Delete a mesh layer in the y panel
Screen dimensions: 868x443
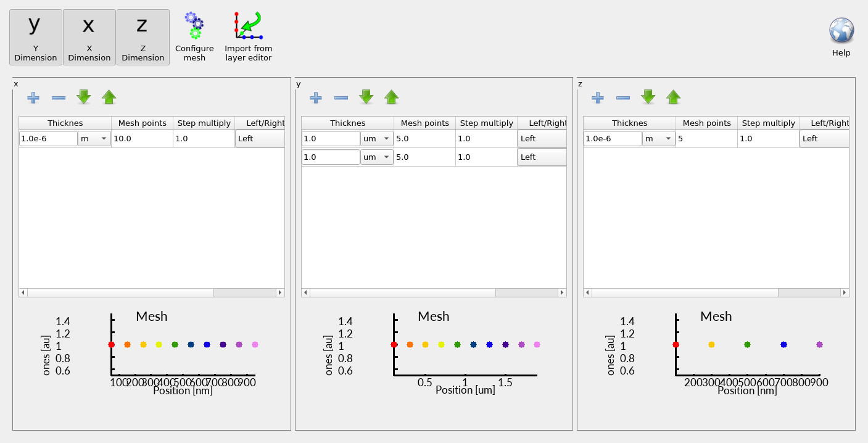[x=341, y=97]
